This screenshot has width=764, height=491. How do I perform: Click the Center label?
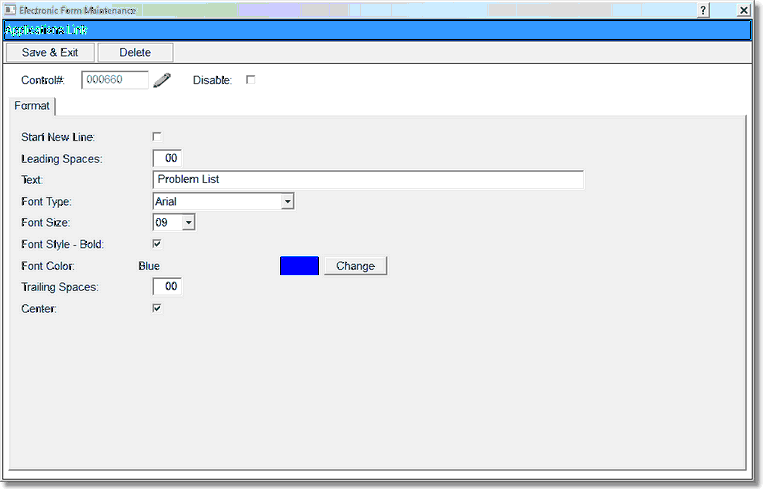[39, 309]
